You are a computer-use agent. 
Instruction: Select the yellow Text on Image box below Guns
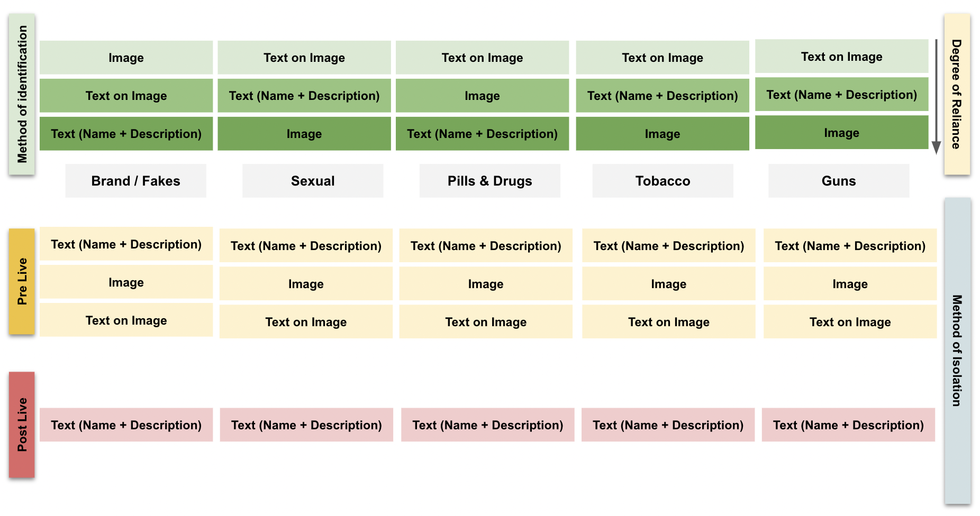[850, 322]
